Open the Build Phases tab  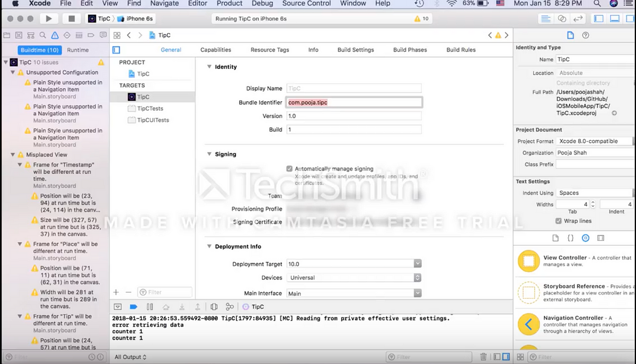(410, 50)
